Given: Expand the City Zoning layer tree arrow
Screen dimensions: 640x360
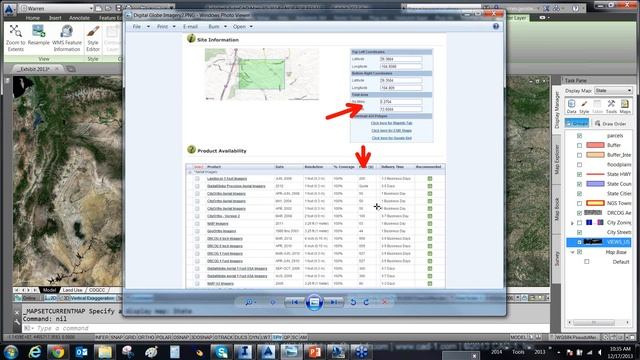Looking at the screenshot, I should 572,223.
